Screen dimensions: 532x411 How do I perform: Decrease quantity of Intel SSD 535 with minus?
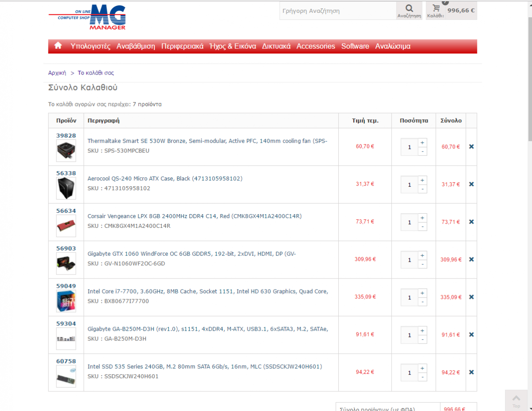point(422,377)
